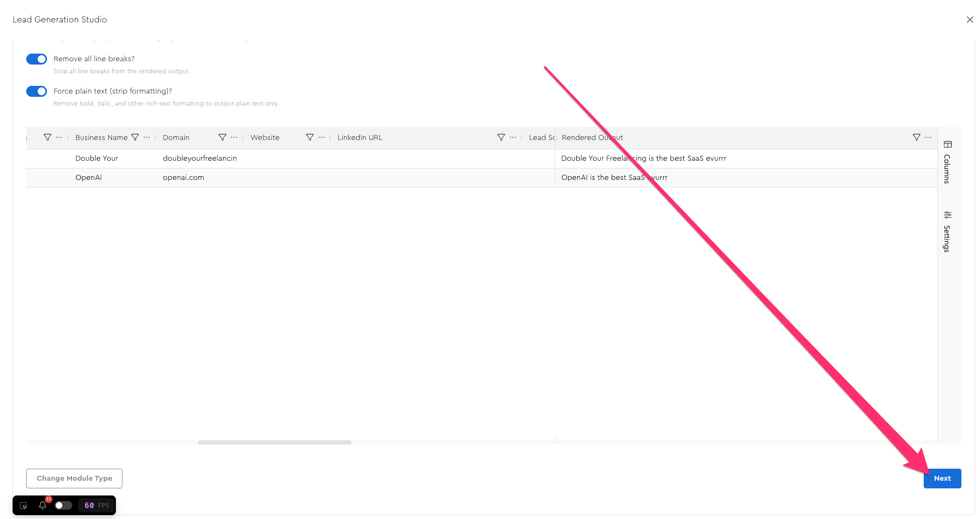Close the Lead Generation Studio dialog
Screen dimensions: 980x519
(970, 20)
